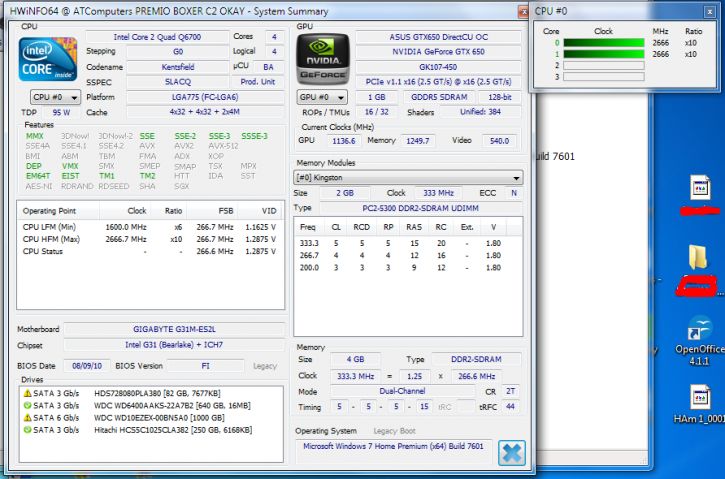The width and height of the screenshot is (725, 479).
Task: Open the OpenOffice 4.1.1 desktop shortcut
Action: click(x=700, y=341)
